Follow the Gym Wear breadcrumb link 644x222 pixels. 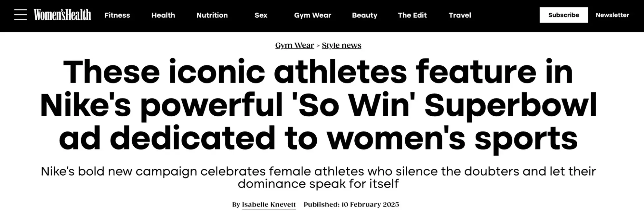click(x=294, y=45)
